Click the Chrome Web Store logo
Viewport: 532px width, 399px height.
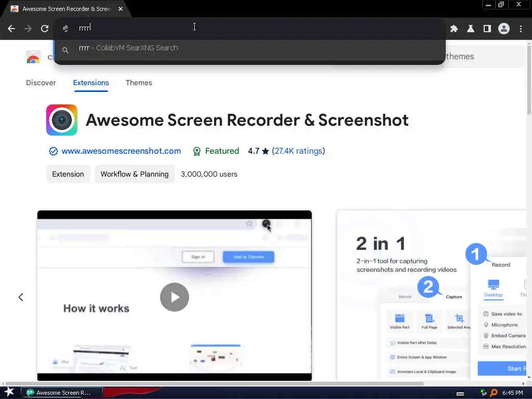[33, 57]
